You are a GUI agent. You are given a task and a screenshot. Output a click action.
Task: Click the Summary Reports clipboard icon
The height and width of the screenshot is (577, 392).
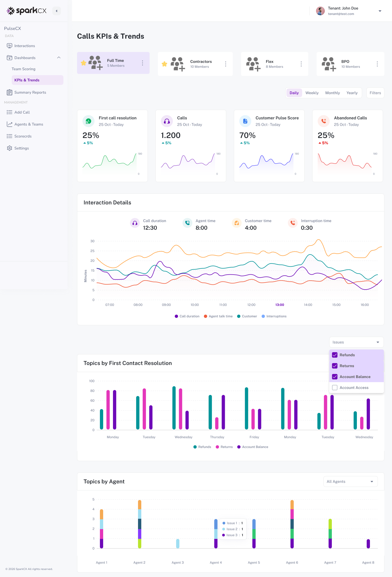click(x=10, y=93)
